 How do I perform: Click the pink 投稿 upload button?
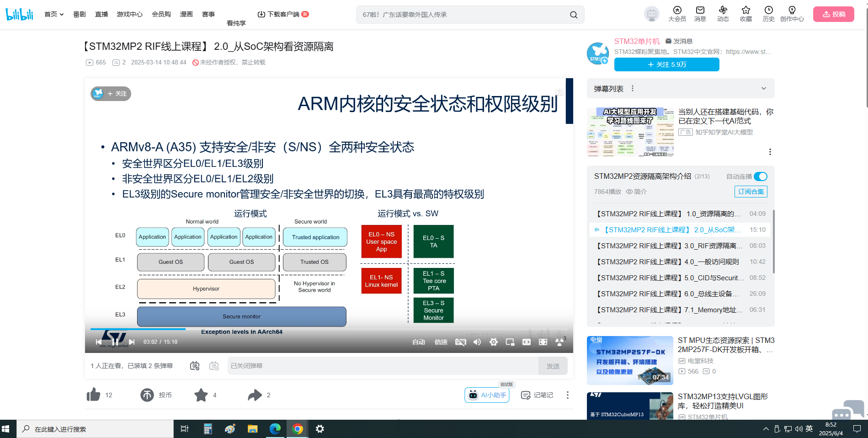coord(834,14)
